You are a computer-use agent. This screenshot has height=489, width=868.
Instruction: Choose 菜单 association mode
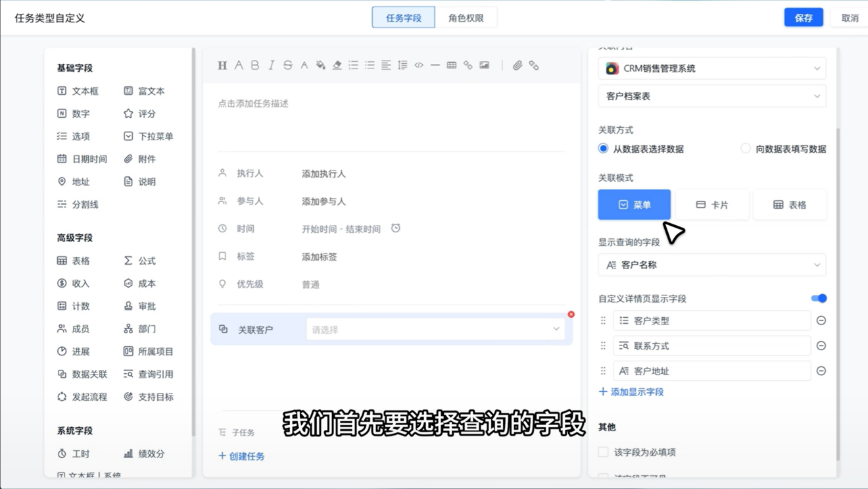[x=634, y=205]
